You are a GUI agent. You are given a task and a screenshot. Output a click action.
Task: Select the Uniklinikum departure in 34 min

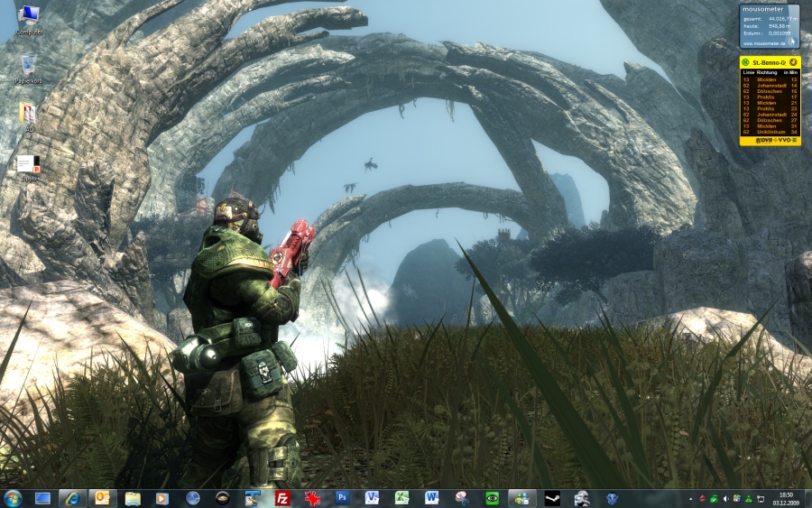(770, 132)
